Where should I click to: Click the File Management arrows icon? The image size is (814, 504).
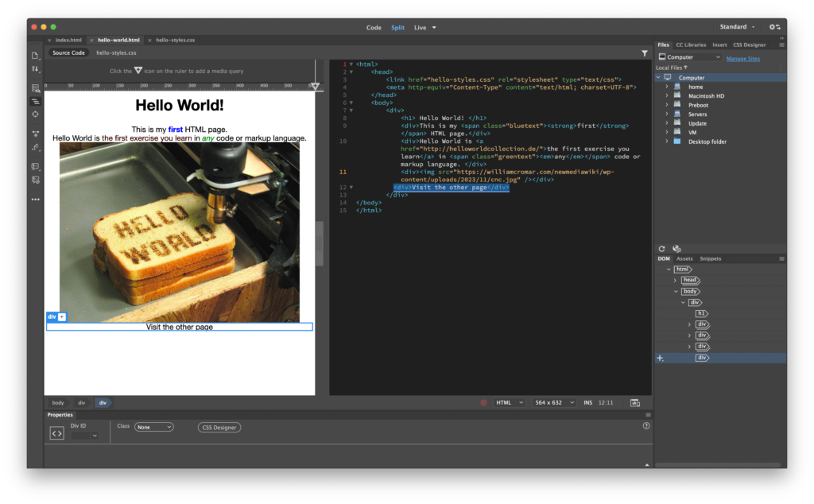tap(36, 69)
